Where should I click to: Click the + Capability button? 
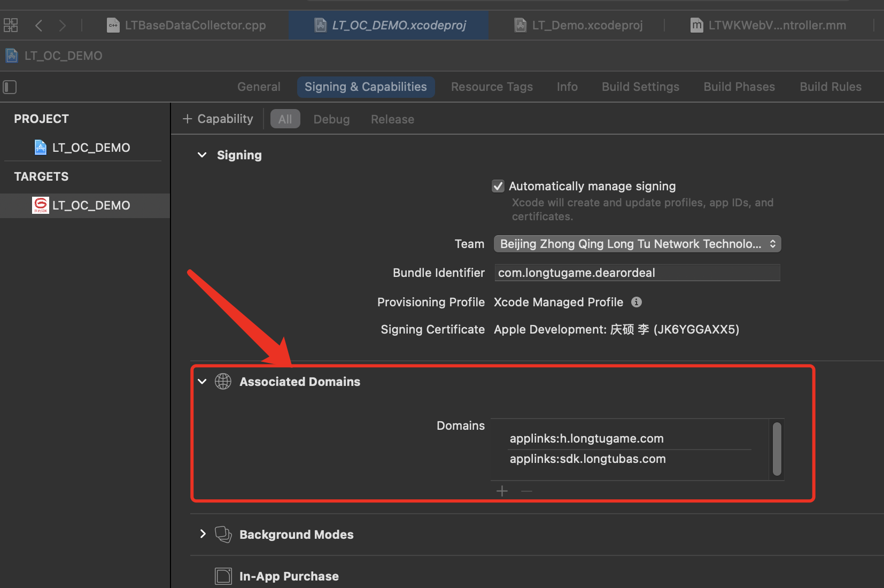click(218, 119)
